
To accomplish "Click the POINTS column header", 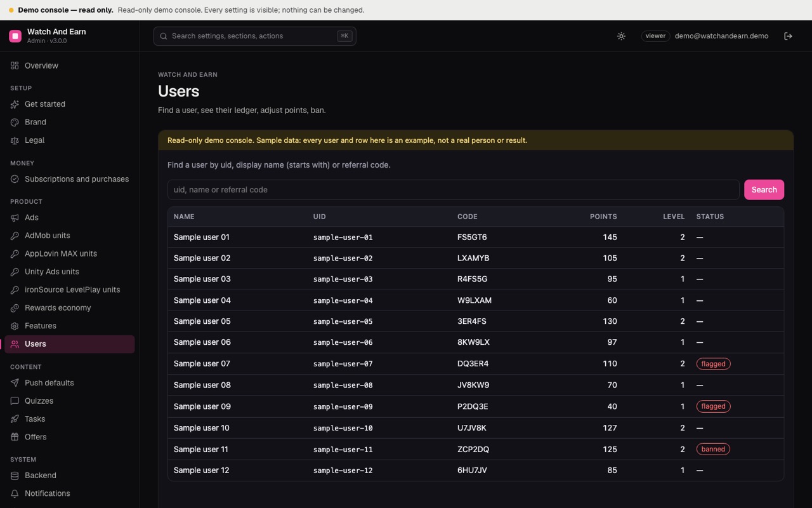I will (603, 217).
